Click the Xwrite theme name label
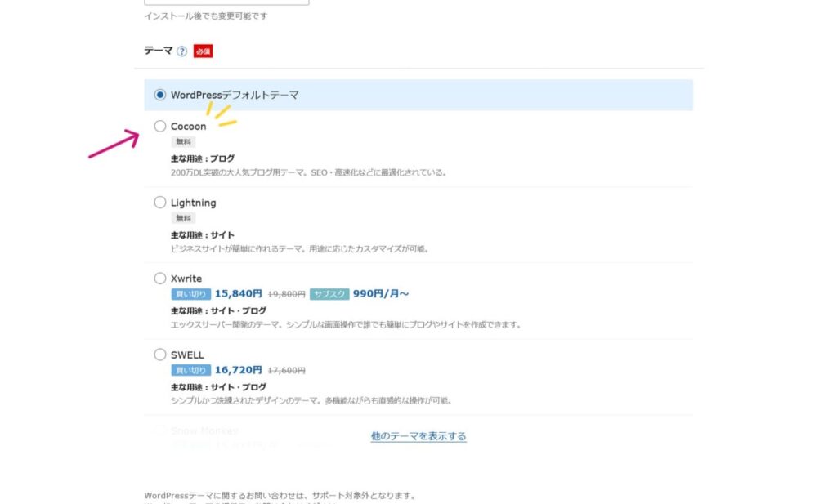Viewport: 837px width, 504px height. pyautogui.click(x=186, y=279)
